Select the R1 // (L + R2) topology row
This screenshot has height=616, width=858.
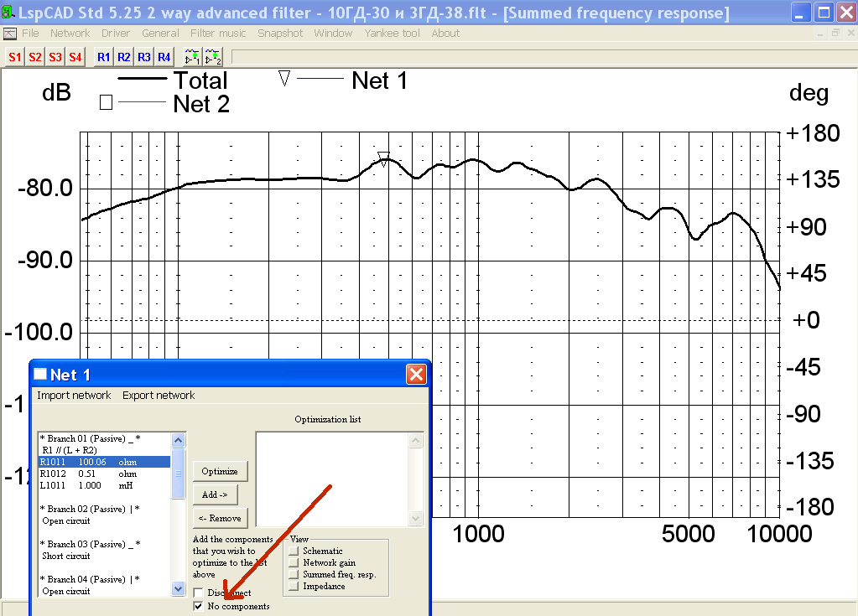[x=105, y=450]
